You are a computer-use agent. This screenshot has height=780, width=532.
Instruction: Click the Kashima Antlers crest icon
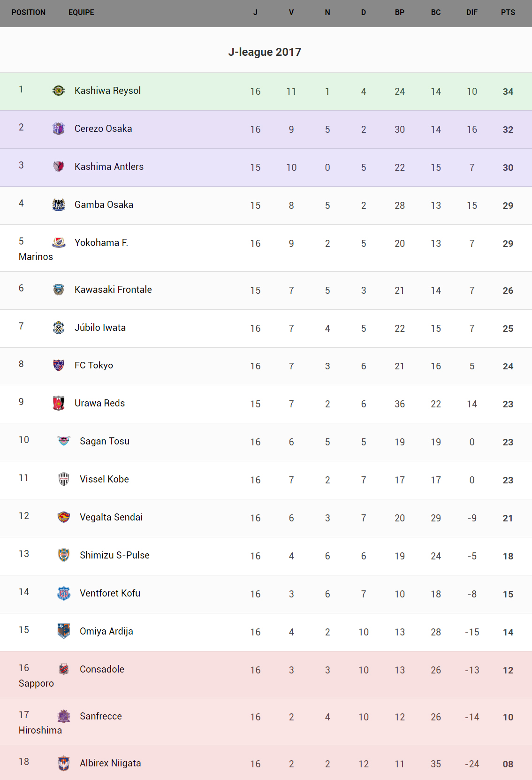point(59,167)
